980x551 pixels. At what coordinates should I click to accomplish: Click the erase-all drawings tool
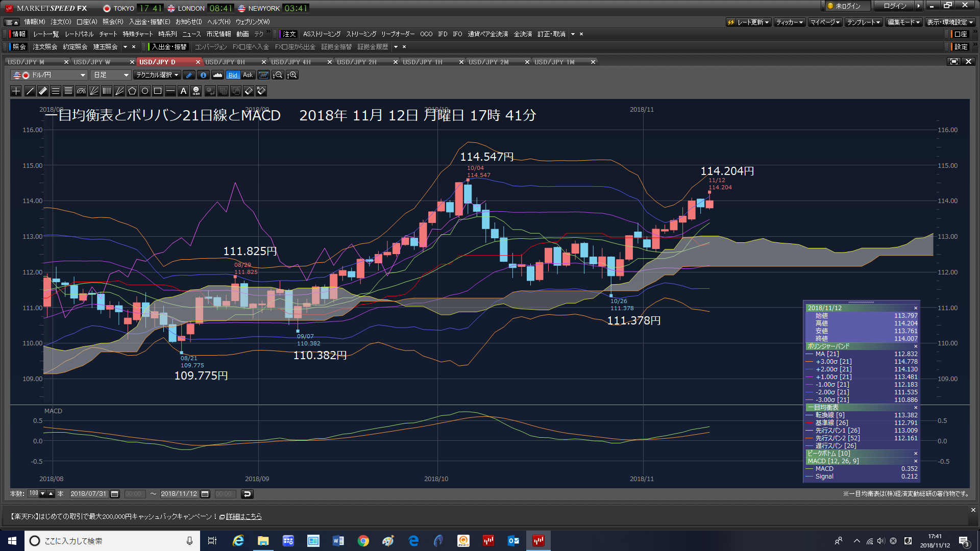[x=261, y=91]
